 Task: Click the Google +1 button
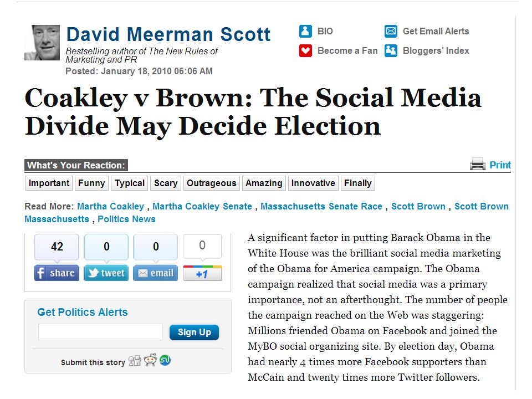click(203, 273)
